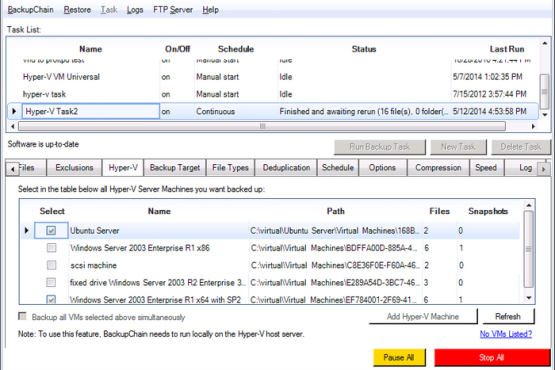555x370 pixels.
Task: Click the Delete Task button
Action: [x=521, y=147]
